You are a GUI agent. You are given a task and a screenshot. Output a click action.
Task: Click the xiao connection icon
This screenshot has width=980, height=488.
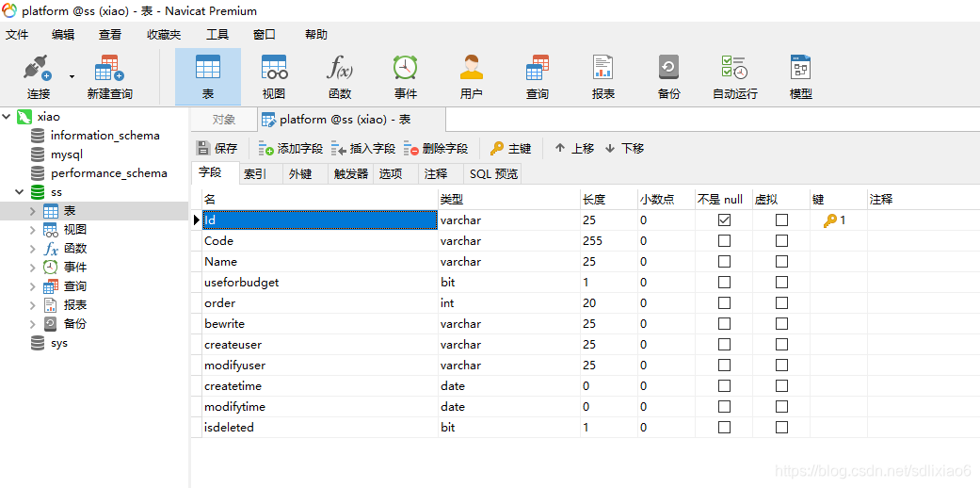point(24,117)
